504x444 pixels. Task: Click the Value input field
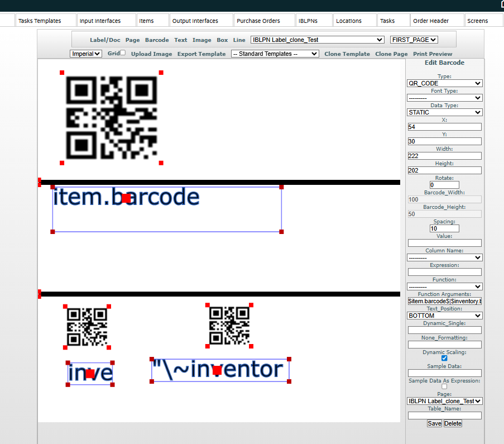pos(444,243)
